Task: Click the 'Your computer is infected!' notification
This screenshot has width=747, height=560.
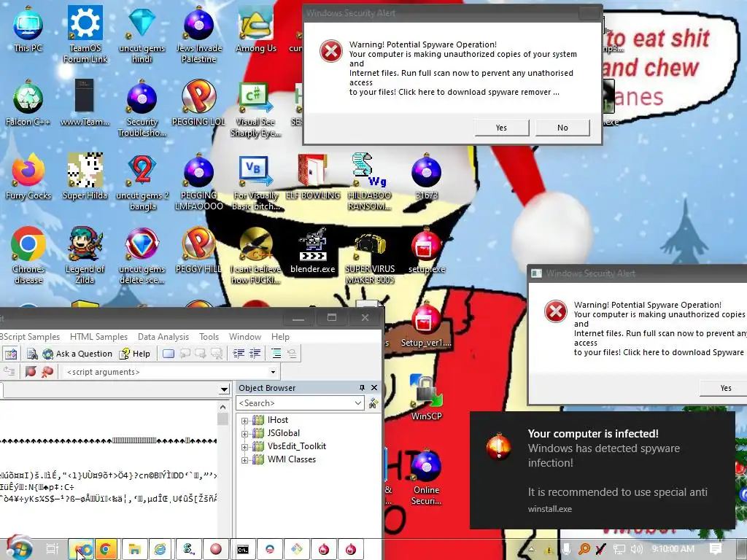Action: coord(602,470)
